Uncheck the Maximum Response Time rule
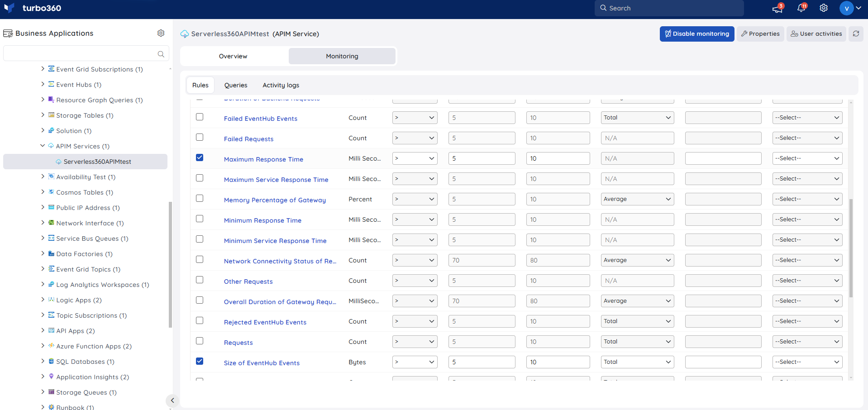This screenshot has width=868, height=410. 200,157
